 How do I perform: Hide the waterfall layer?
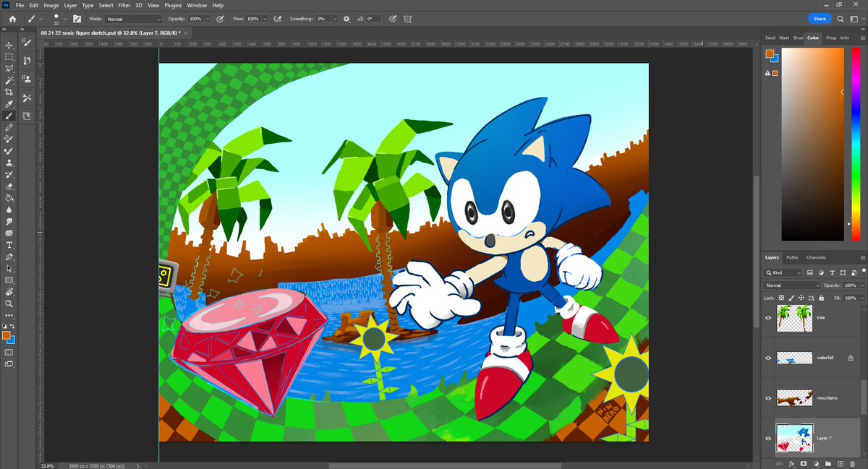tap(768, 358)
